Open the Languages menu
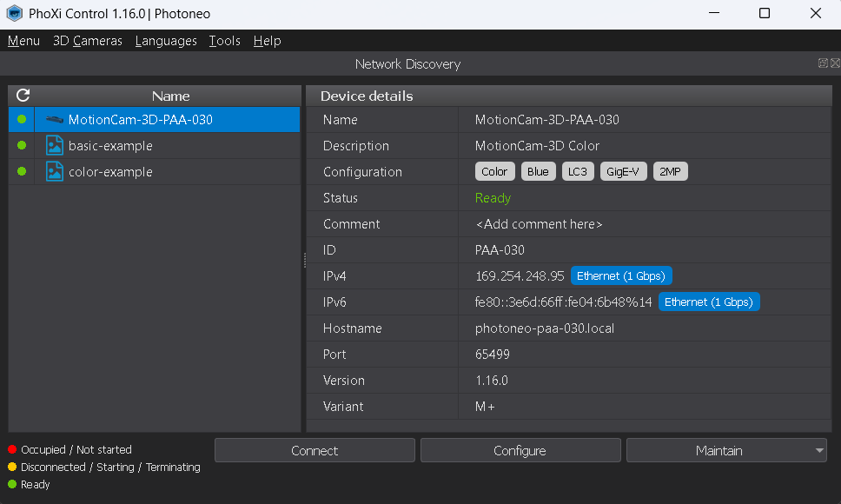The width and height of the screenshot is (841, 504). pyautogui.click(x=166, y=41)
